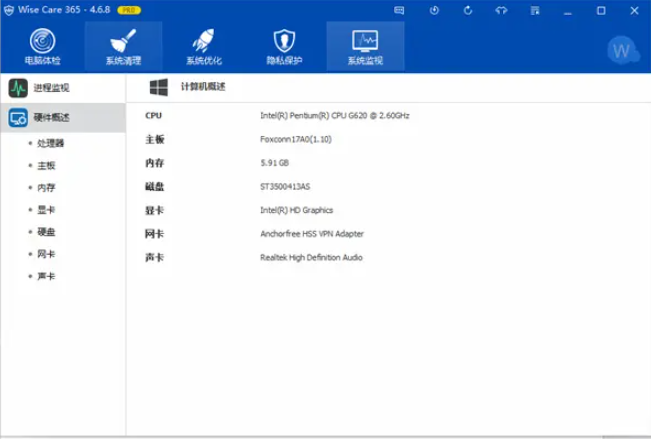
Task: Go to 隐私保护 privacy protector tab
Action: click(x=284, y=47)
